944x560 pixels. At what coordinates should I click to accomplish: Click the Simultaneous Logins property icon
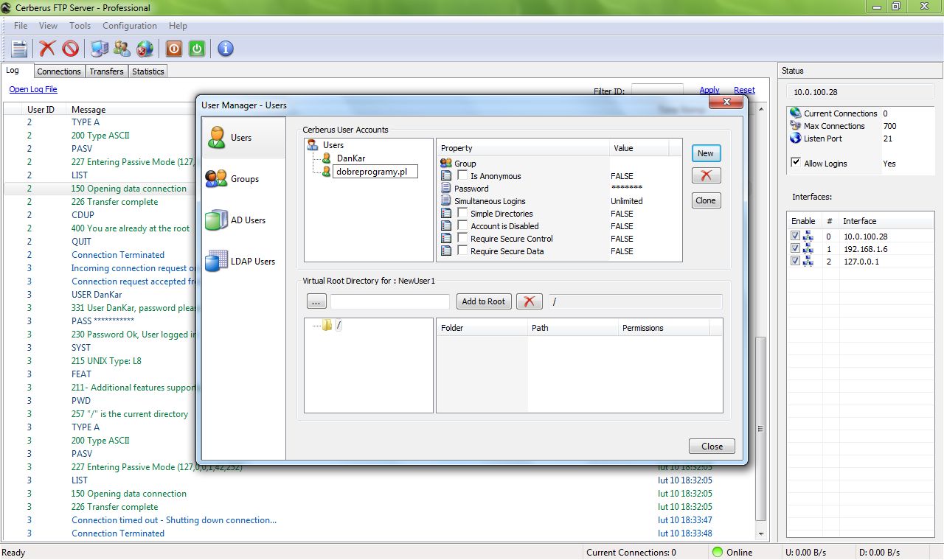(x=445, y=200)
